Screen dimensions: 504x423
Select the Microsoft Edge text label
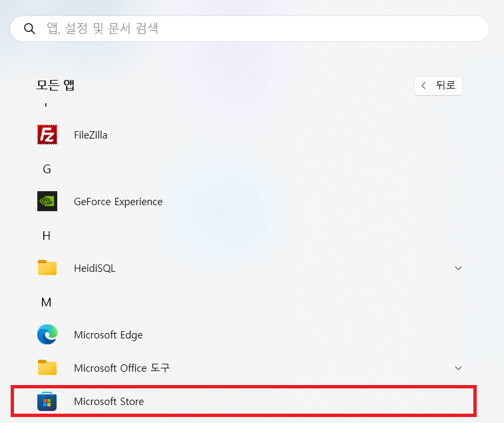109,335
